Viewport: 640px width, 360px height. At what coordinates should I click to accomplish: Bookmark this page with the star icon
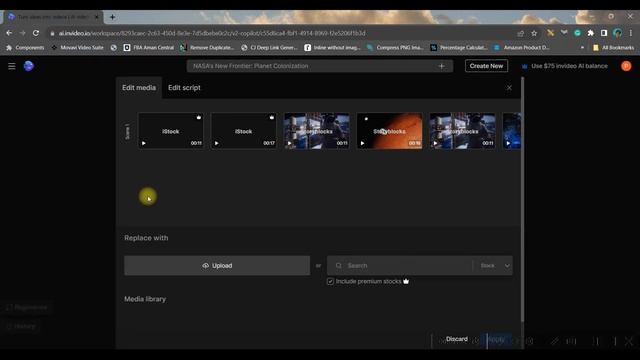click(x=534, y=33)
